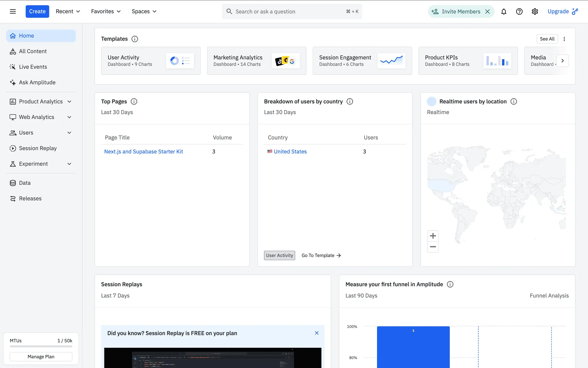Open Next.js and Supabase Starter Kit link
The height and width of the screenshot is (368, 588).
point(143,151)
